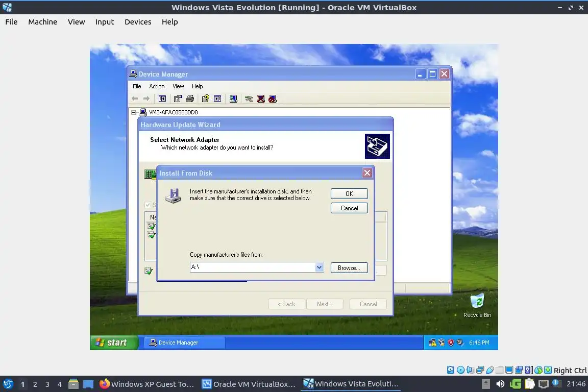Toggle Show/Hide Console Tree toolbar icon
Screen dimensions: 588x392
[162, 99]
